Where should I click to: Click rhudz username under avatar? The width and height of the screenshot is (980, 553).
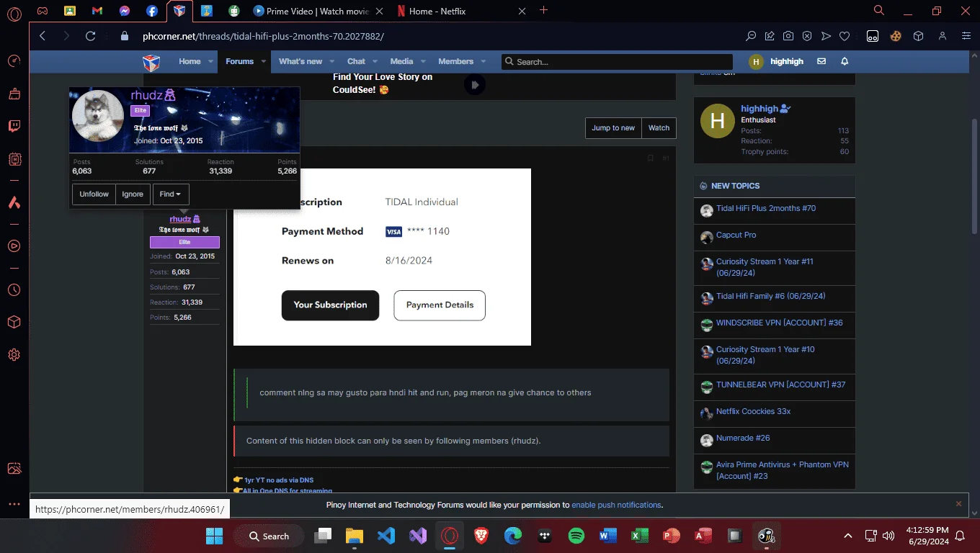(180, 219)
